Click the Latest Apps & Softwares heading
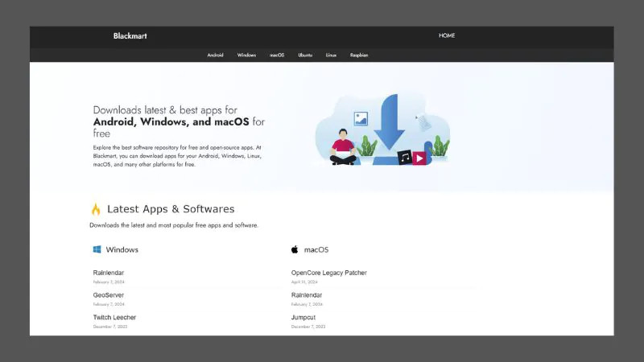Image resolution: width=644 pixels, height=362 pixels. tap(171, 209)
